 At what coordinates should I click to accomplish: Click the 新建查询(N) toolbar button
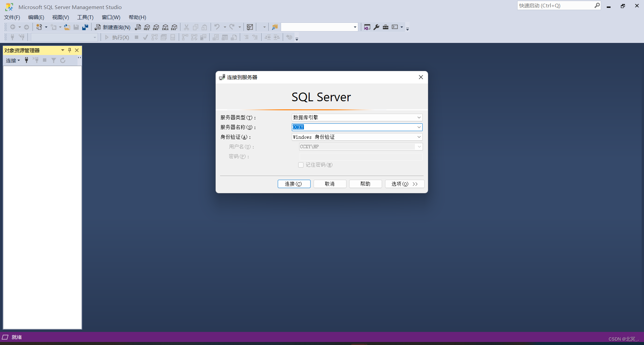point(112,27)
